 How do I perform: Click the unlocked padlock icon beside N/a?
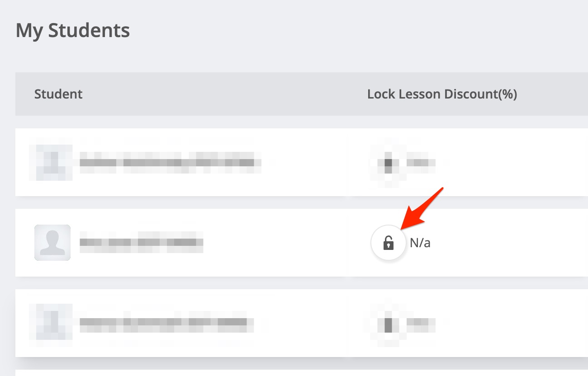[x=389, y=243]
